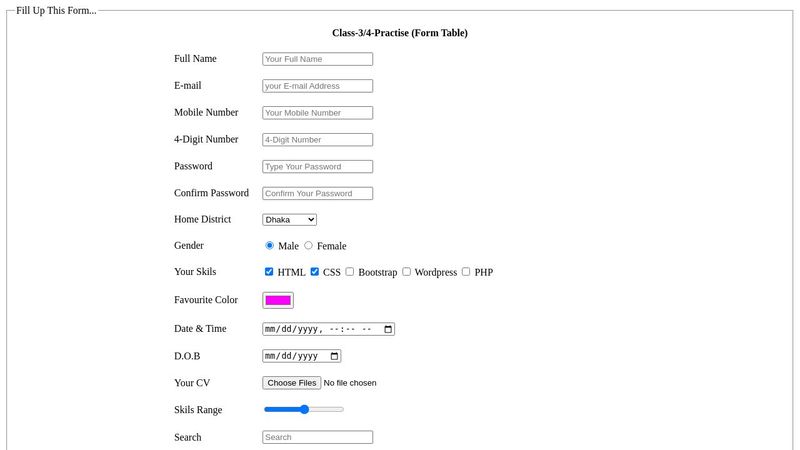Expand the Home District dropdown
The height and width of the screenshot is (450, 800).
289,219
